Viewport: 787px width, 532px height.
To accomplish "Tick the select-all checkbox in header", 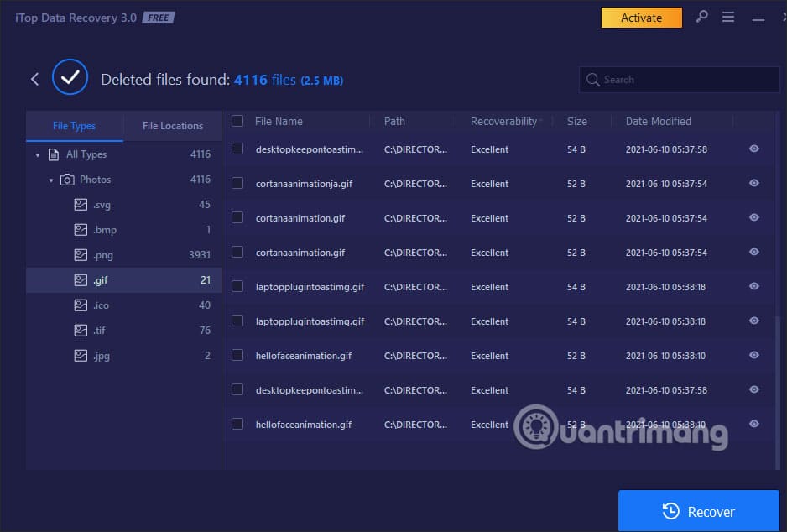I will pyautogui.click(x=237, y=121).
